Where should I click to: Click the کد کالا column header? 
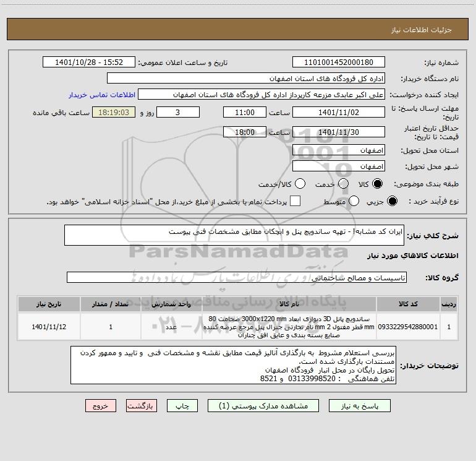click(408, 304)
